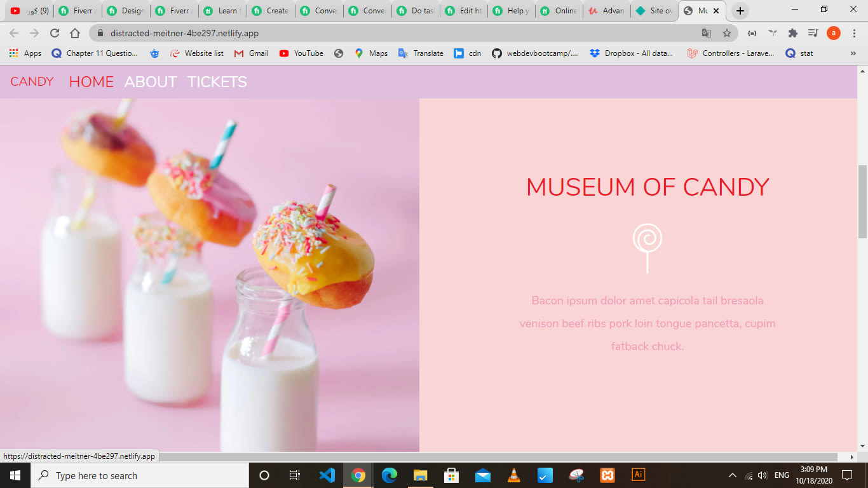
Task: Go back to the previous page
Action: tap(14, 33)
